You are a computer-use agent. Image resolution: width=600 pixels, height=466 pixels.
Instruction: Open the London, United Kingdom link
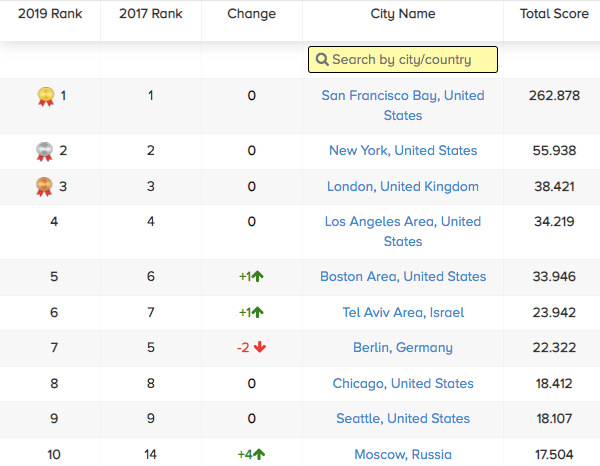tap(403, 187)
